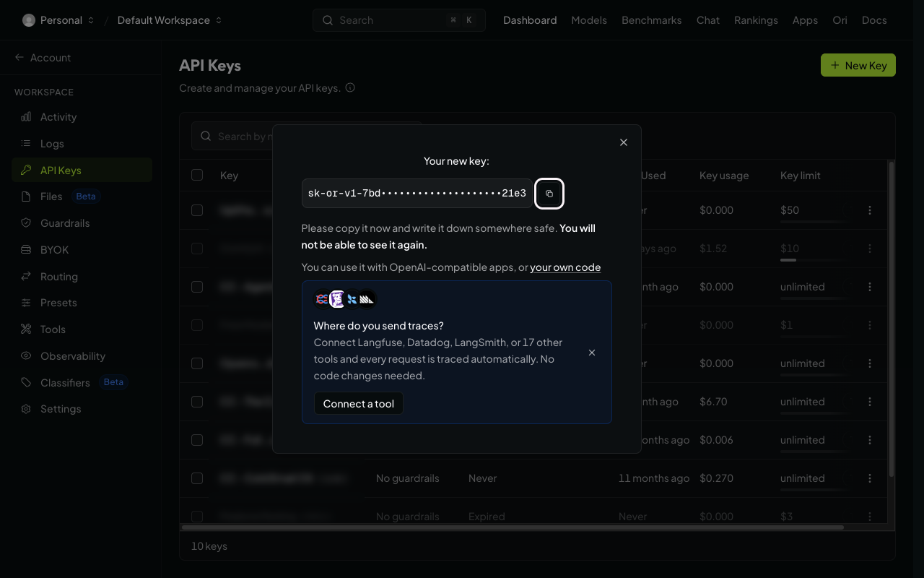Open row menu for $50 limit key
The height and width of the screenshot is (578, 924).
tap(870, 210)
